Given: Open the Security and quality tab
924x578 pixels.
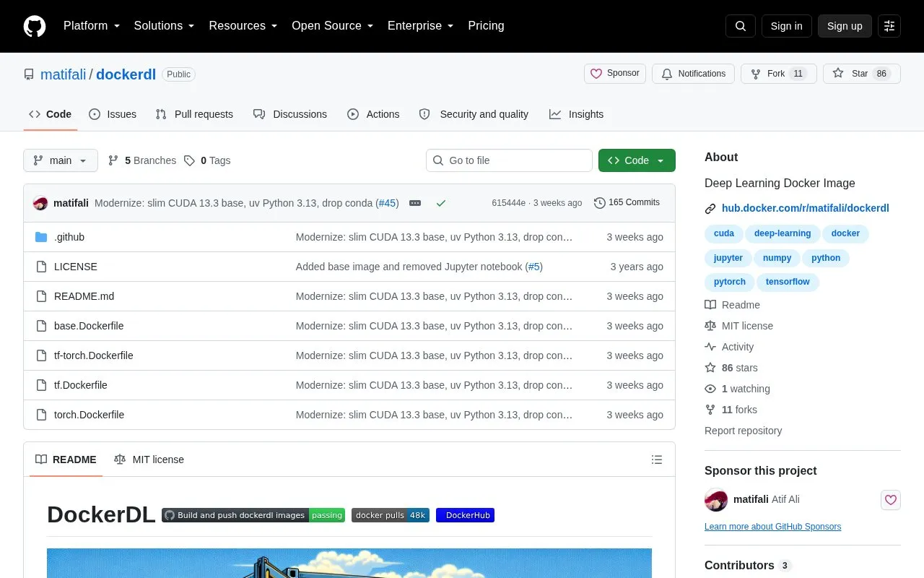Looking at the screenshot, I should point(474,114).
